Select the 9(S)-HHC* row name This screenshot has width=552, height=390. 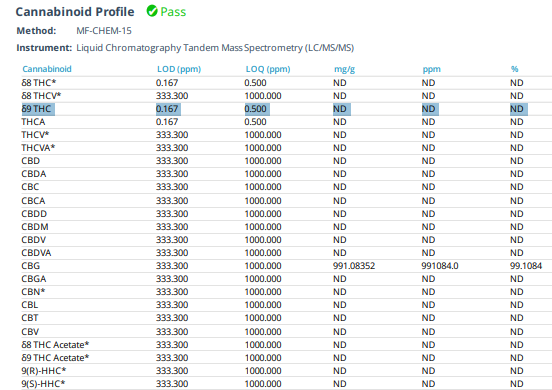click(x=43, y=384)
